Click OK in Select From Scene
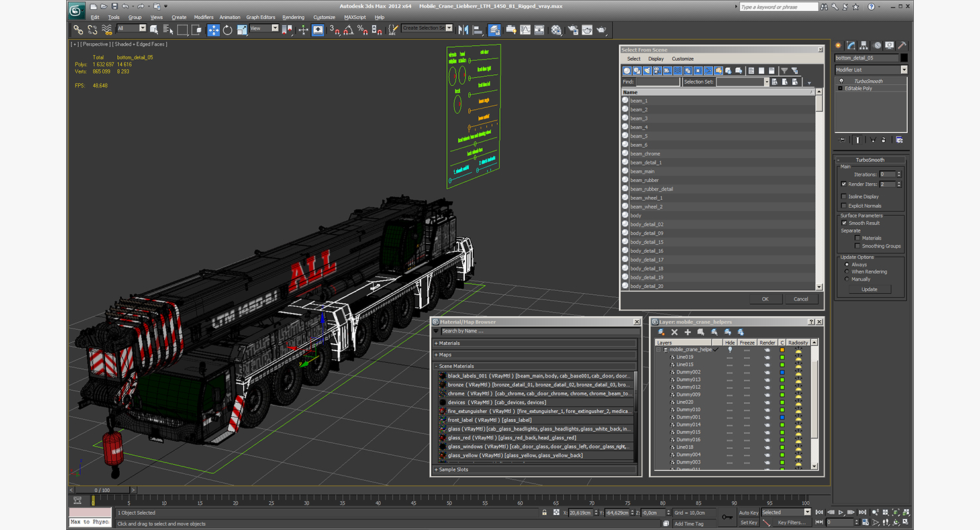This screenshot has width=980, height=530. [765, 299]
